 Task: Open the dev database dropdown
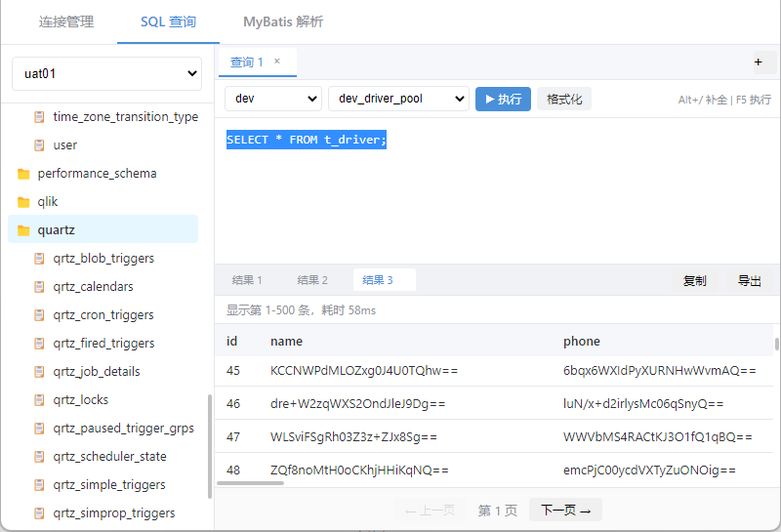pyautogui.click(x=272, y=99)
